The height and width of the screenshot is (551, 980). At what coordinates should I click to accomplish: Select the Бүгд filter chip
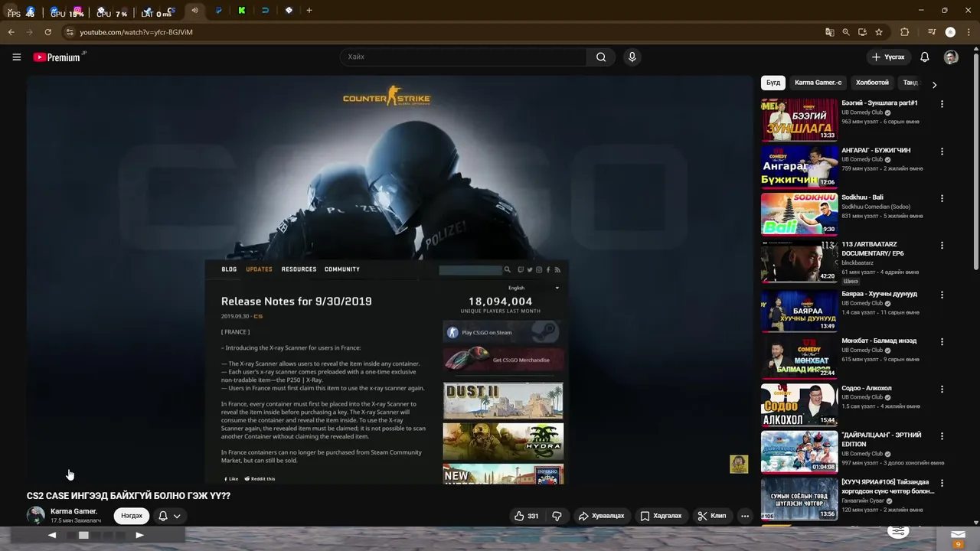773,83
